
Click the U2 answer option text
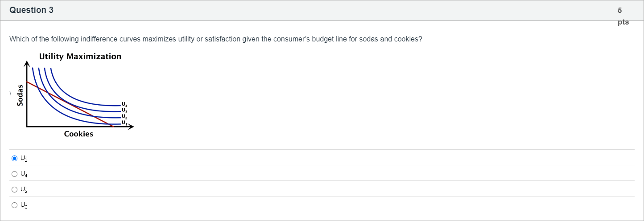(x=24, y=189)
